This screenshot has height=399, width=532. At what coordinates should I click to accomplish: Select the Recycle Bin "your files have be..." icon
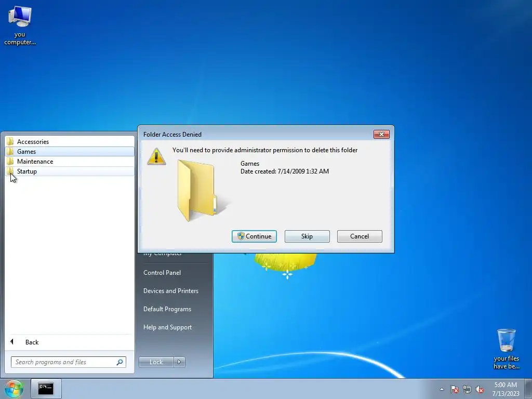pos(506,349)
